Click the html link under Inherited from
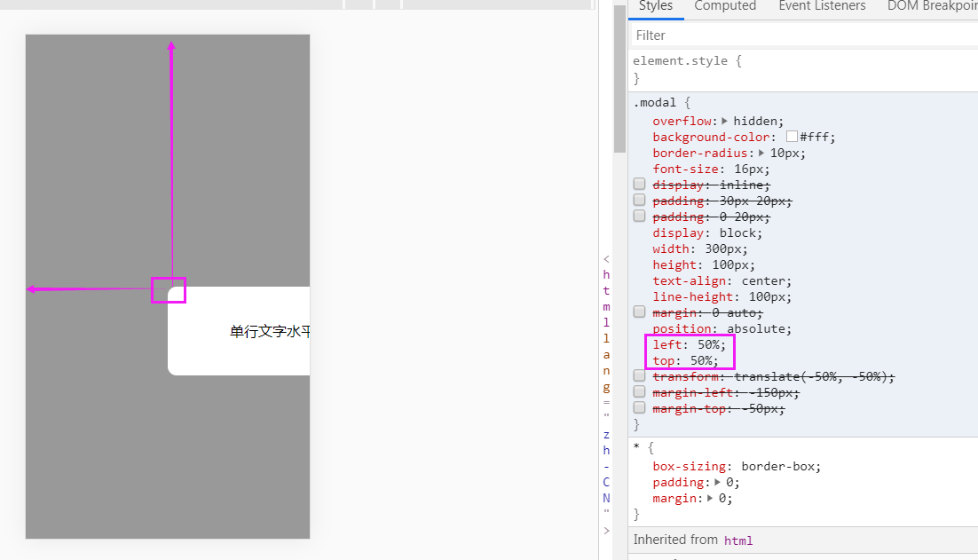 coord(737,540)
